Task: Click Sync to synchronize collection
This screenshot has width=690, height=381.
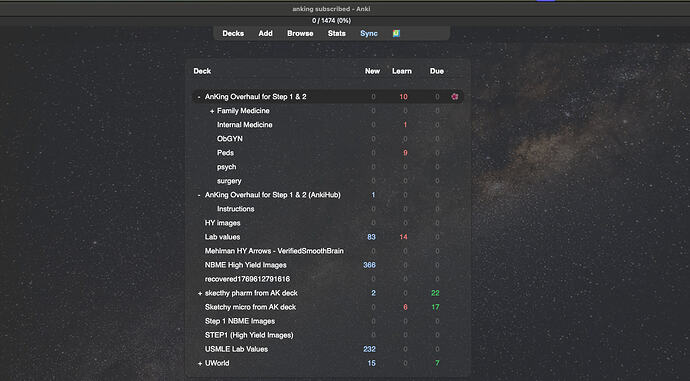Action: click(x=369, y=33)
